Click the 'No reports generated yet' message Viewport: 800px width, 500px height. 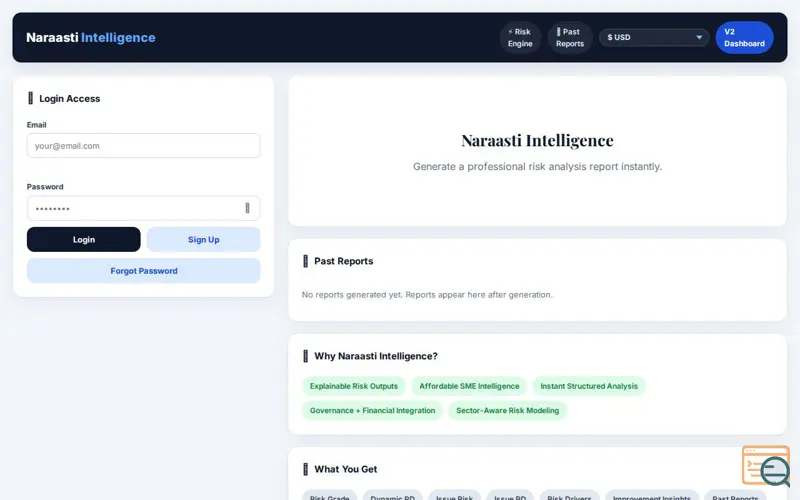(x=427, y=295)
